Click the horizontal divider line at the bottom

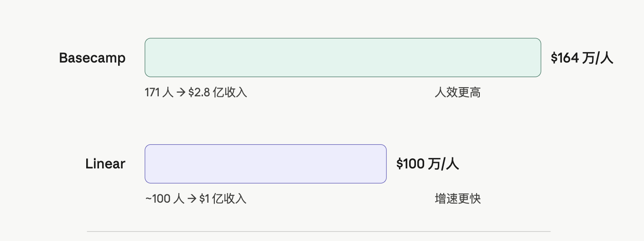pyautogui.click(x=318, y=231)
